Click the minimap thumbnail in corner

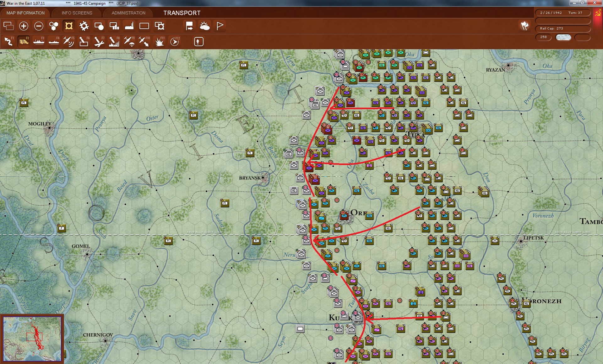pyautogui.click(x=32, y=339)
